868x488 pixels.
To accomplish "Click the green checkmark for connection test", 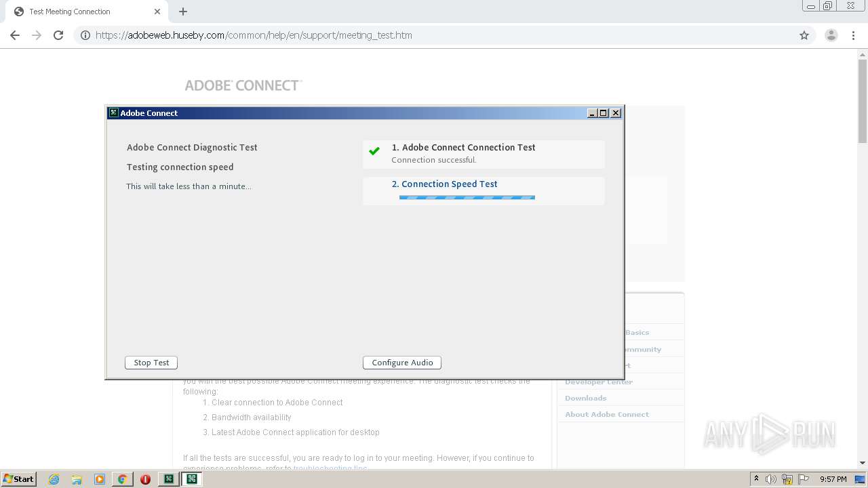I will [374, 151].
